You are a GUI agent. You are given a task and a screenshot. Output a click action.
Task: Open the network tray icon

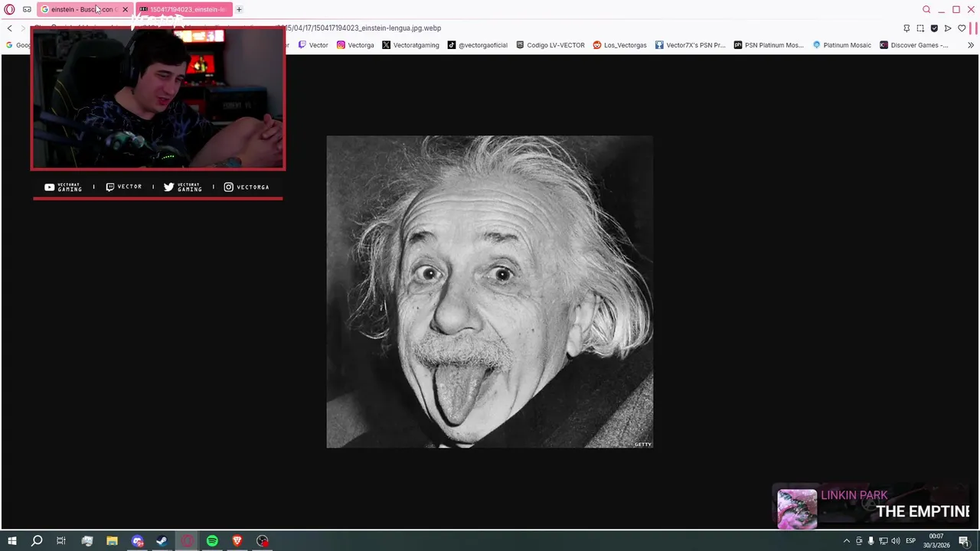(883, 541)
